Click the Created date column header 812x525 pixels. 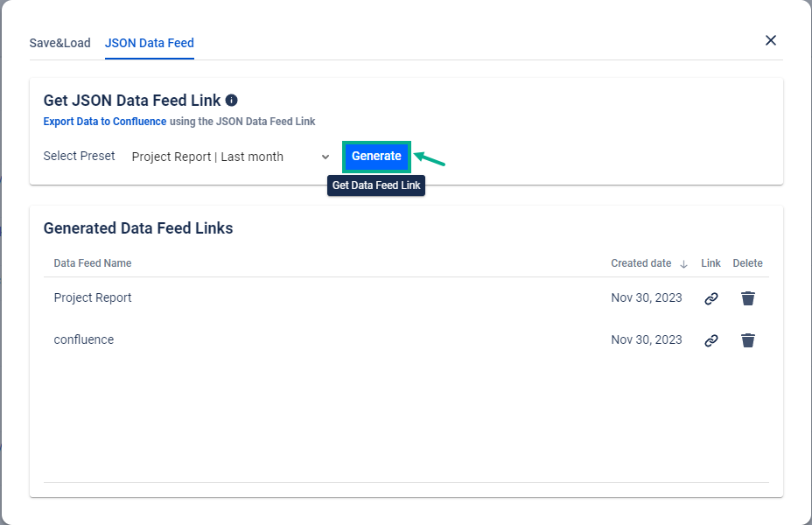tap(640, 263)
